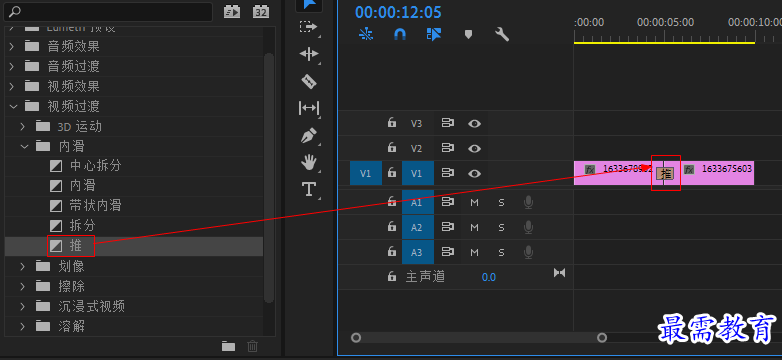782x360 pixels.
Task: Click the fx badge on first clip
Action: coord(590,170)
